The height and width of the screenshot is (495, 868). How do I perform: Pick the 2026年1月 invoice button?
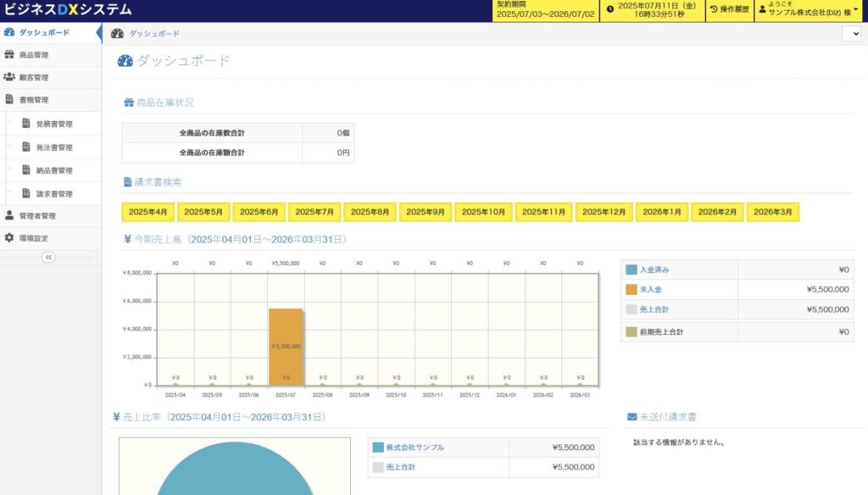pyautogui.click(x=662, y=212)
